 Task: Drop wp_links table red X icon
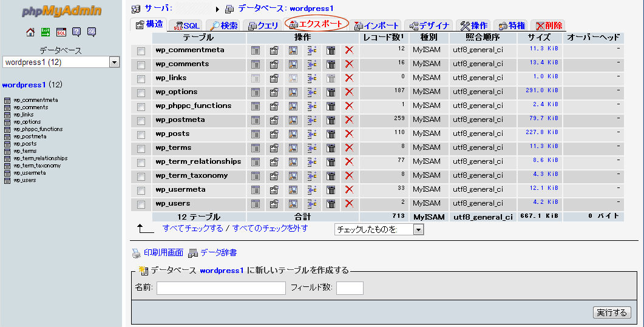pos(349,78)
